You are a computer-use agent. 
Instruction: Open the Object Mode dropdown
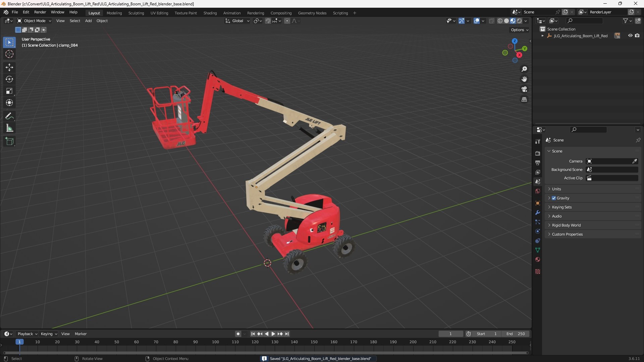point(34,21)
